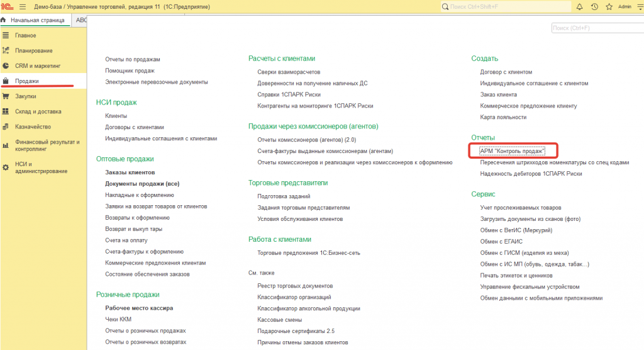Click the 1C logo icon
The width and height of the screenshot is (644, 350).
[x=7, y=6]
